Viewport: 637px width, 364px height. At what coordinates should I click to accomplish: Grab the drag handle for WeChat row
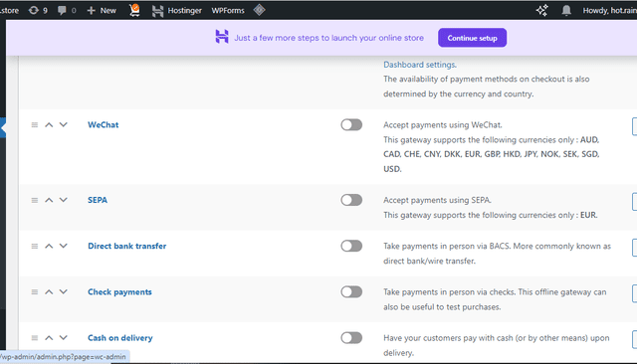coord(35,125)
